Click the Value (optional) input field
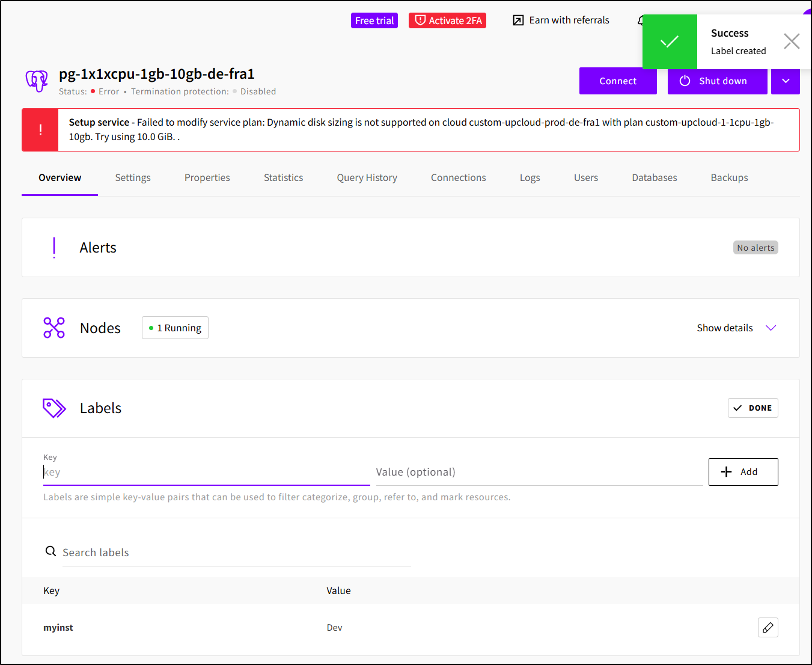This screenshot has height=665, width=812. pyautogui.click(x=539, y=473)
